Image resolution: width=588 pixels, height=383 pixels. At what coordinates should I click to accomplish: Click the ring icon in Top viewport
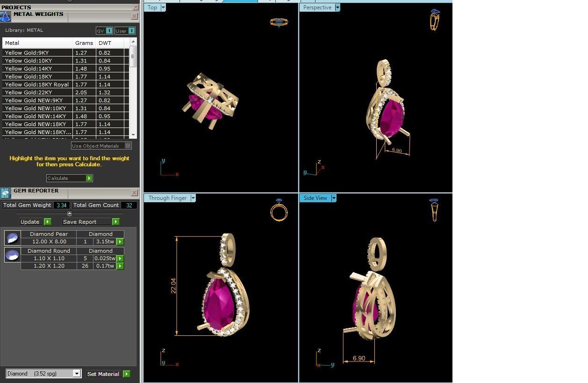point(279,22)
